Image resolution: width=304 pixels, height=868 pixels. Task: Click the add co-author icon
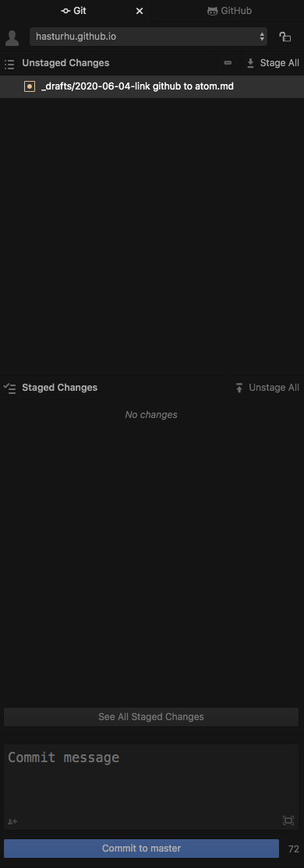tap(12, 821)
